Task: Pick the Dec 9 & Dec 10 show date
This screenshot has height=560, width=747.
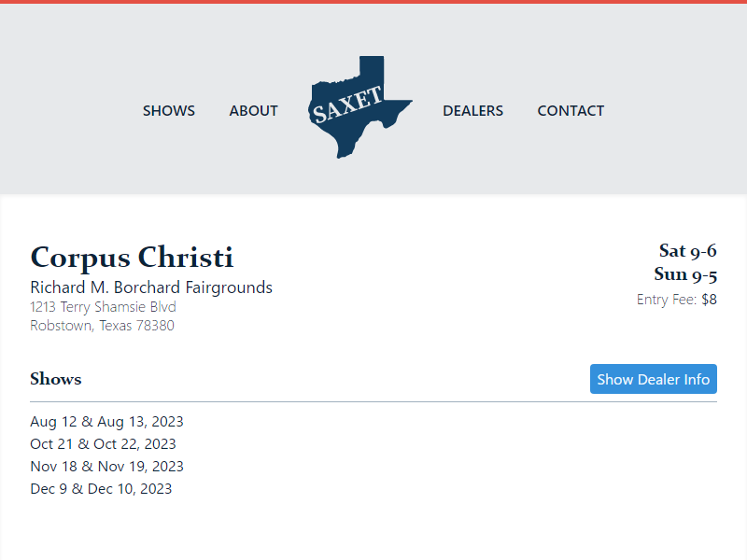Action: 101,489
